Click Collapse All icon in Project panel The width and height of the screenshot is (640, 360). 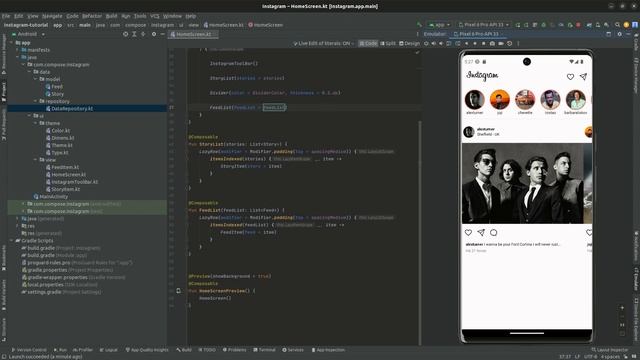143,34
